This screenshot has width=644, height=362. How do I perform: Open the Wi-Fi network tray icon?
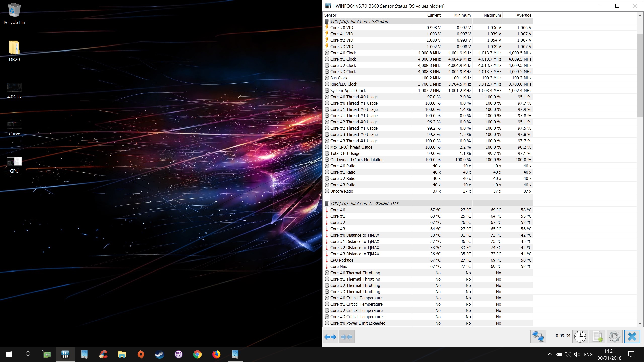[x=568, y=354]
